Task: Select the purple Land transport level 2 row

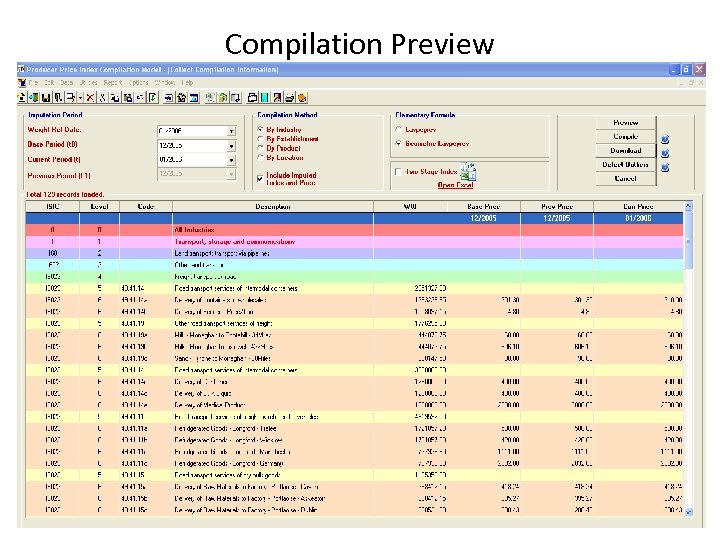Action: [354, 253]
